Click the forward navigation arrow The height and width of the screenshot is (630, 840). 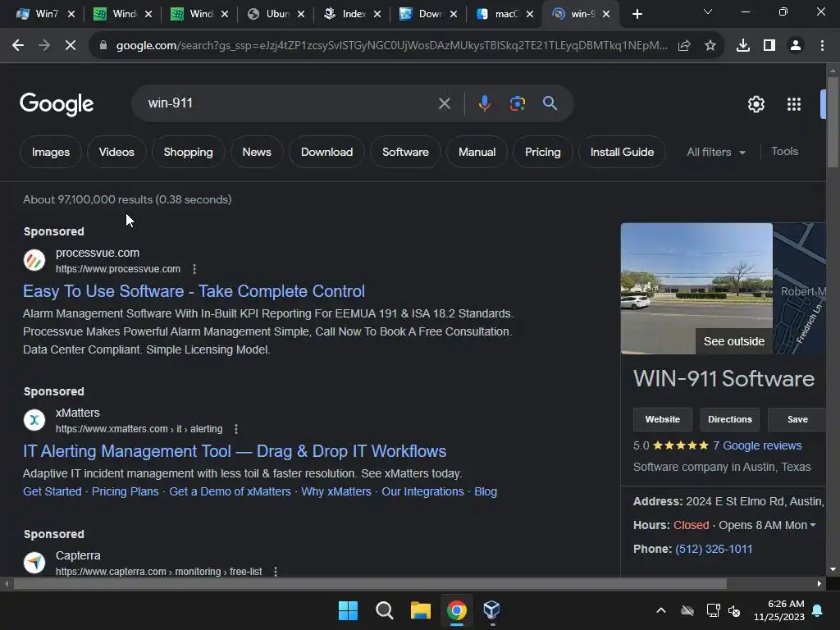[x=44, y=46]
